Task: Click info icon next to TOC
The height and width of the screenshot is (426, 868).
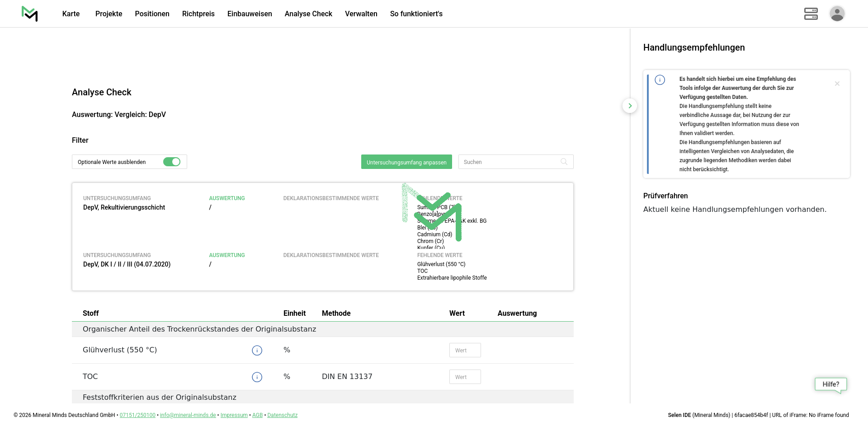Action: (x=257, y=377)
